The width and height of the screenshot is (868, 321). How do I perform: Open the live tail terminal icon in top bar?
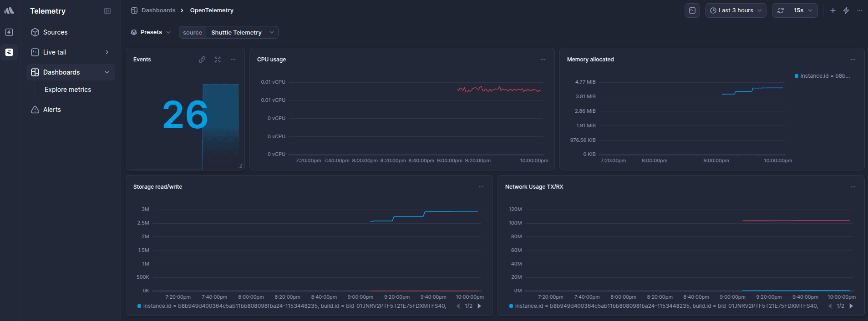692,10
